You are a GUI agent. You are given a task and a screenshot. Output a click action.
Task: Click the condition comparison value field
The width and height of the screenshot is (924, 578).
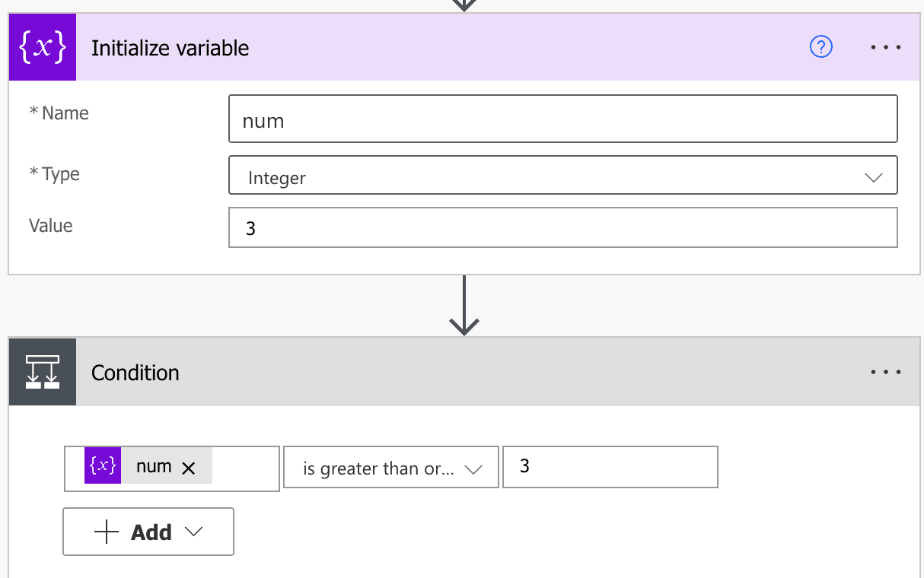(610, 467)
